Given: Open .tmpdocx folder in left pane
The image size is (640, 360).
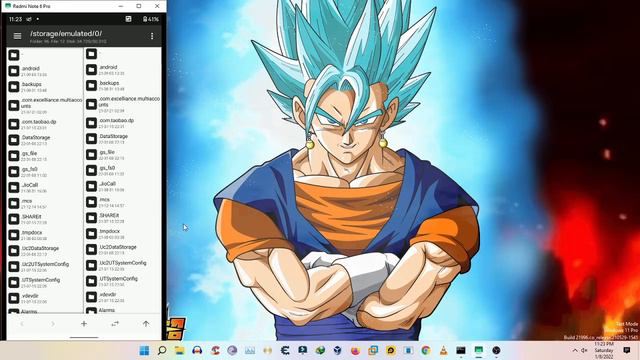Looking at the screenshot, I should tap(45, 235).
